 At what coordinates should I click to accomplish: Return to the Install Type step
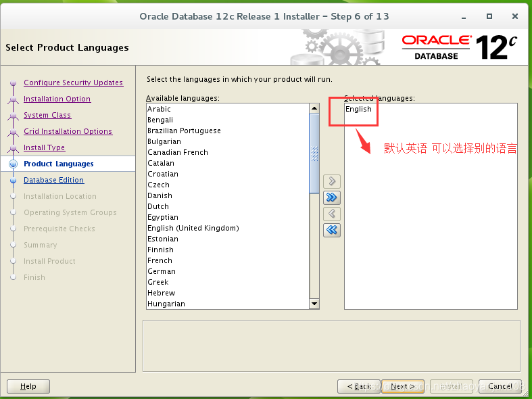[44, 147]
